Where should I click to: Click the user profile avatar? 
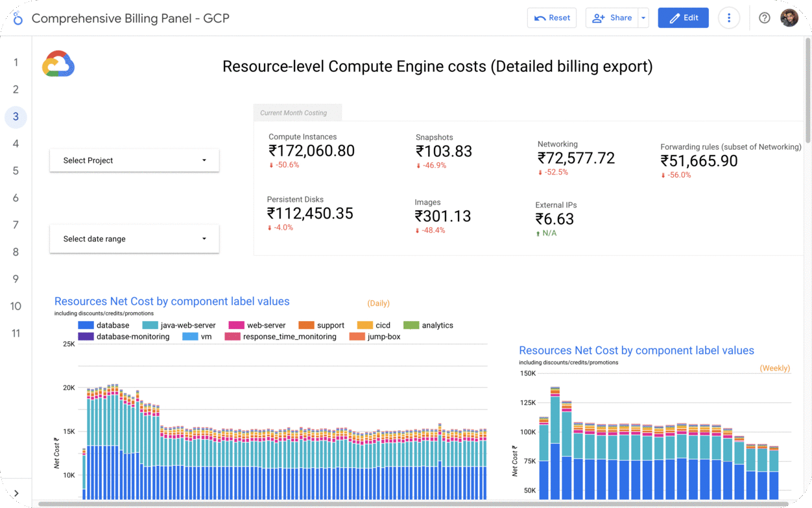(x=789, y=18)
